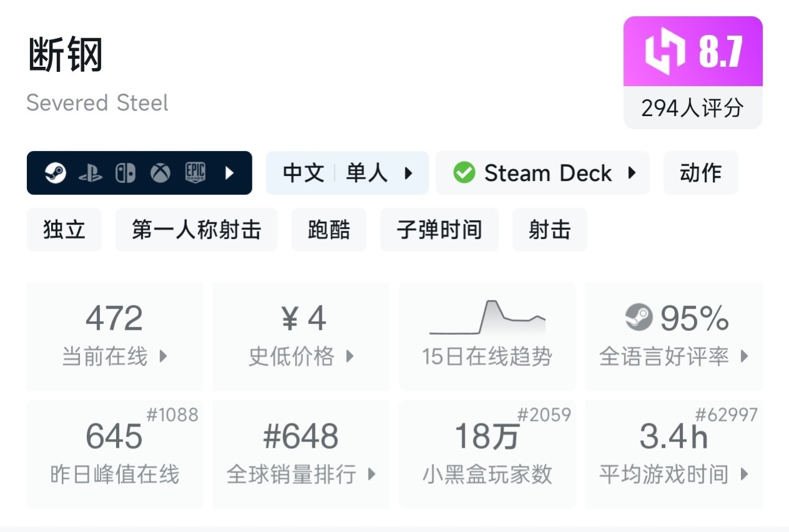Open the 子弹时间 tag
The image size is (789, 532).
[x=439, y=230]
